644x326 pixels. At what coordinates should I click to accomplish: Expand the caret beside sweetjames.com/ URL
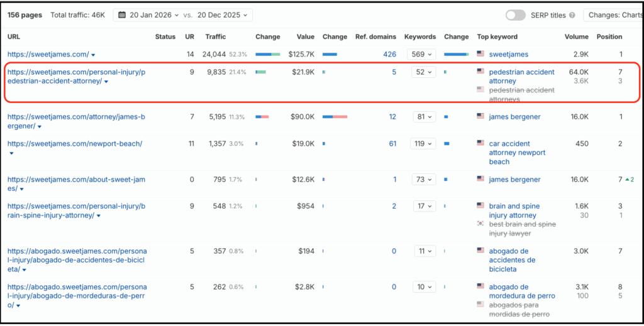93,55
